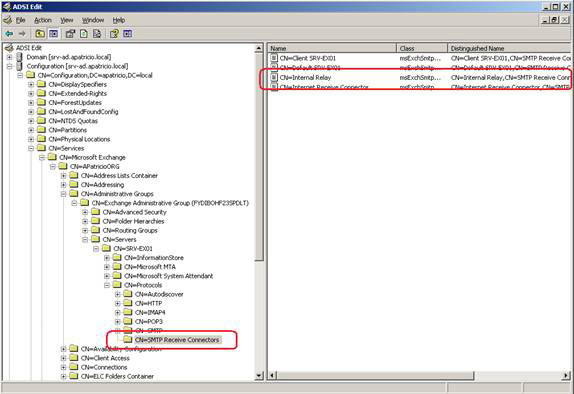Expand the CN=Connections node

64,367
